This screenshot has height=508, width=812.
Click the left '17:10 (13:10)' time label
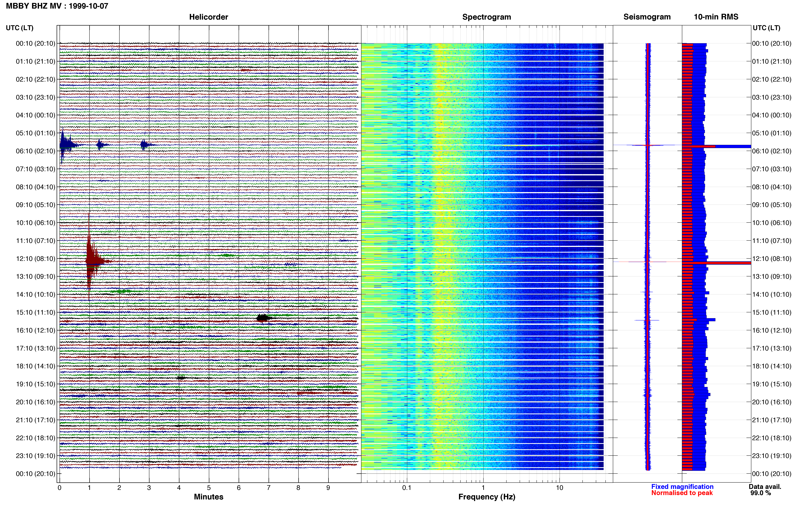[36, 348]
